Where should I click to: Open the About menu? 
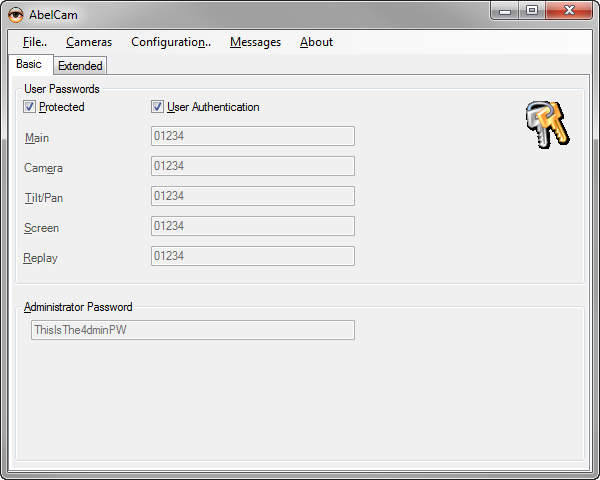click(316, 42)
